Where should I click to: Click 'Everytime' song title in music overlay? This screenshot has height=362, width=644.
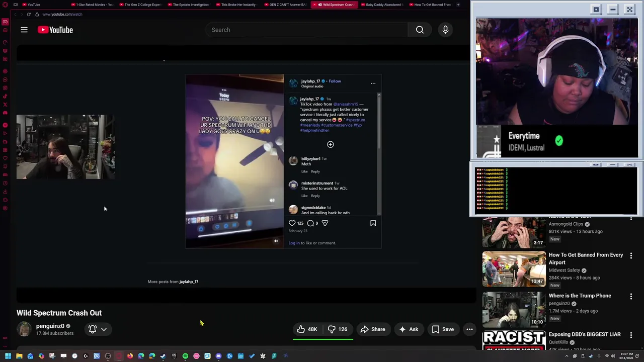pyautogui.click(x=524, y=136)
